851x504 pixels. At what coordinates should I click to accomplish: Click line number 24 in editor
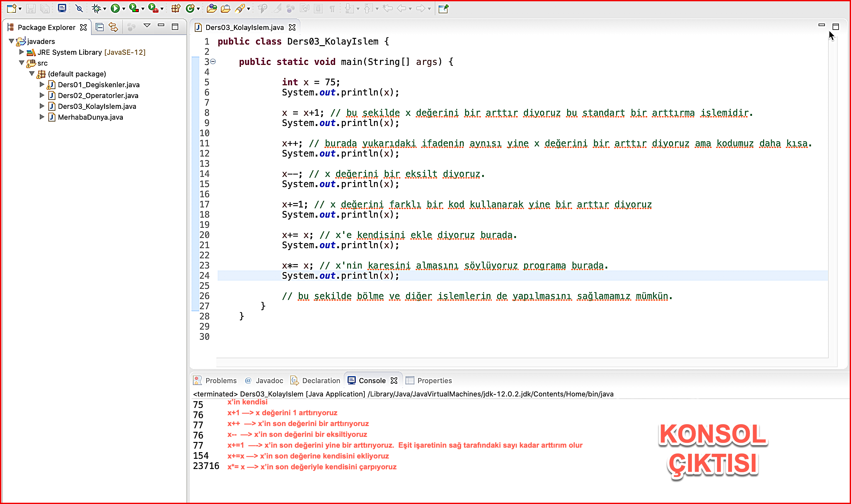(204, 276)
